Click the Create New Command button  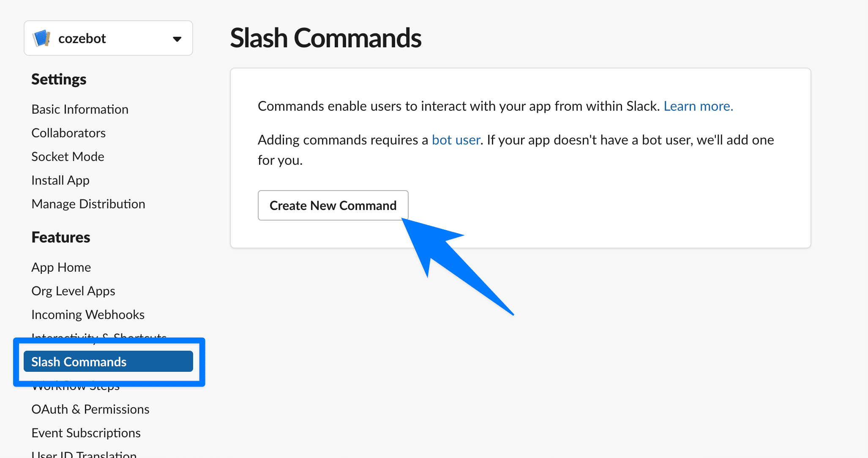click(333, 205)
